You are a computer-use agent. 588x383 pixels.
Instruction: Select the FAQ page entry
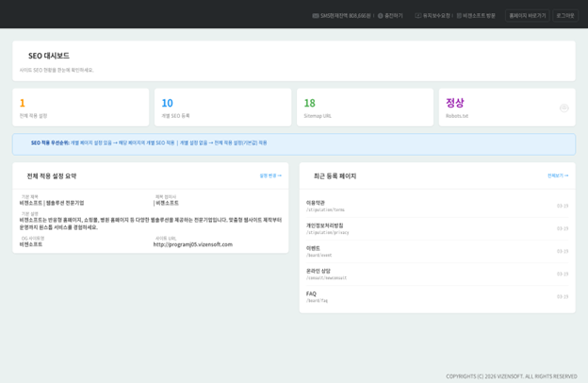[311, 293]
